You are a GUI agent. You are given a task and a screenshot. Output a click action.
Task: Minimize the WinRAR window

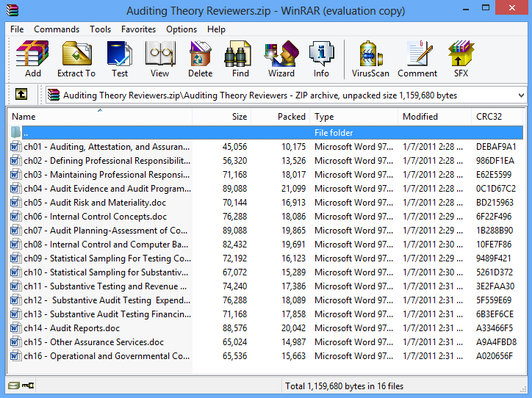[466, 9]
